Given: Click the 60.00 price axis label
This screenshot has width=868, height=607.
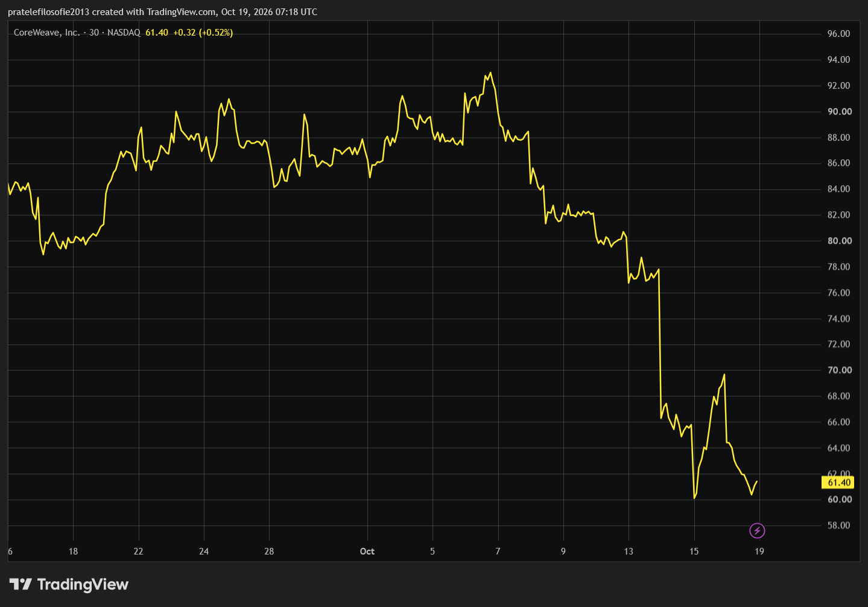Looking at the screenshot, I should 840,500.
